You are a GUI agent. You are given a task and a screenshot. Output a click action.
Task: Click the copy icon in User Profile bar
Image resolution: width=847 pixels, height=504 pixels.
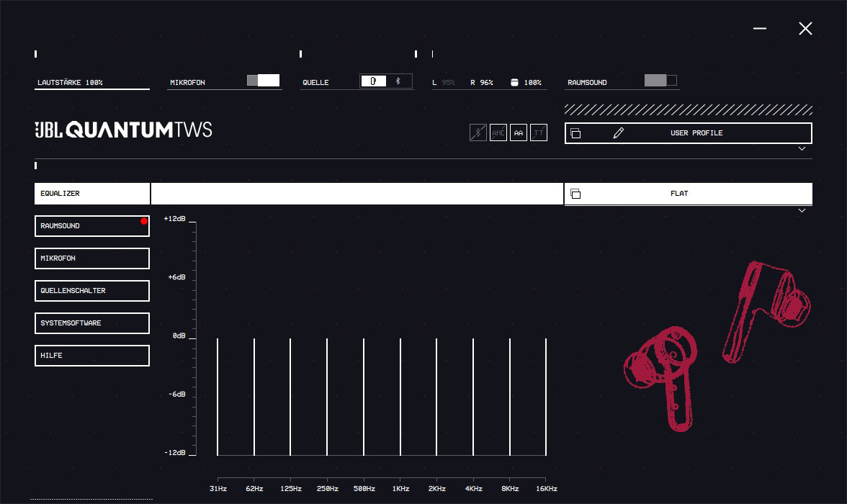[576, 133]
